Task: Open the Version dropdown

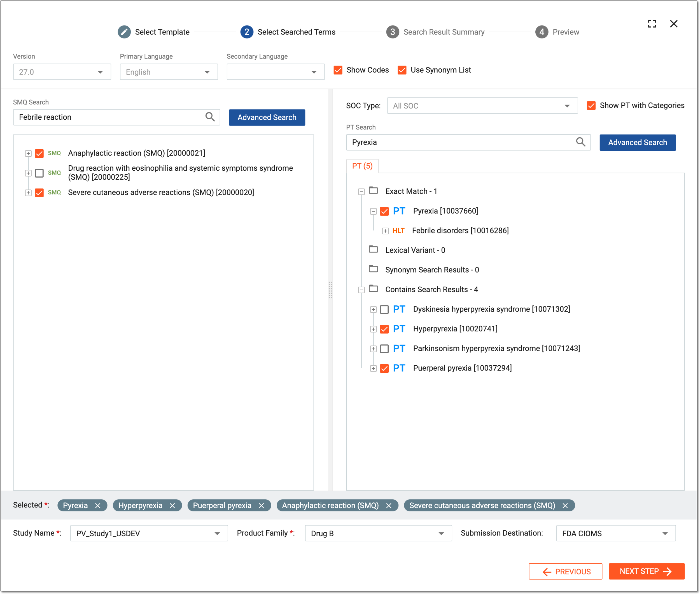Action: 62,72
